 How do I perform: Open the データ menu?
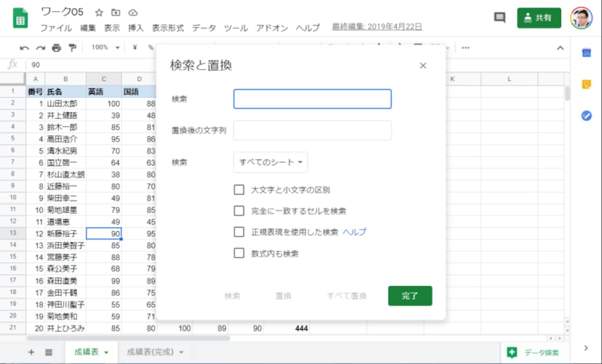coord(204,28)
